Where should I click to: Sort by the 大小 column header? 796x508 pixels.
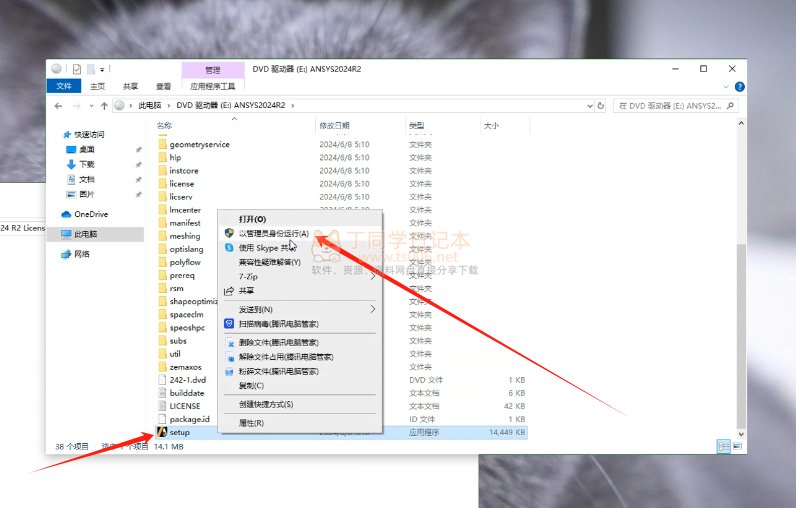[491, 125]
